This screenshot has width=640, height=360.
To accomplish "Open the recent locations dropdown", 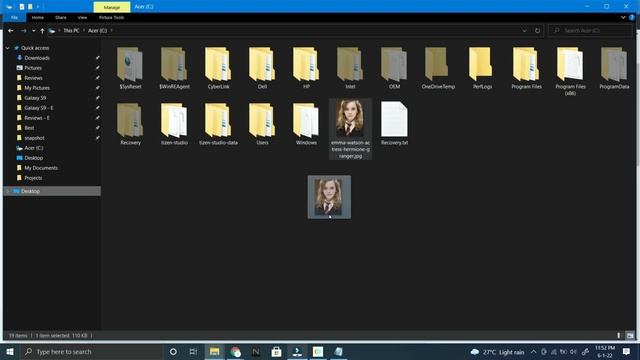I will 33,31.
